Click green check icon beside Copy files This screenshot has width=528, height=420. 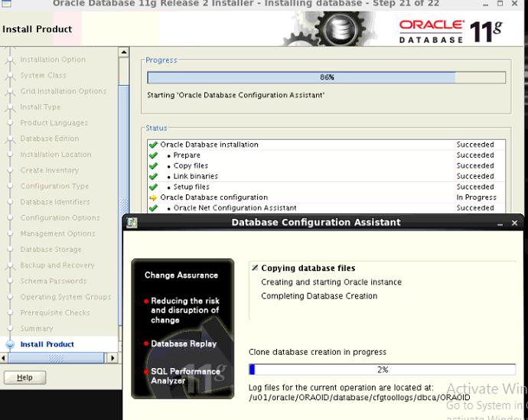(153, 166)
